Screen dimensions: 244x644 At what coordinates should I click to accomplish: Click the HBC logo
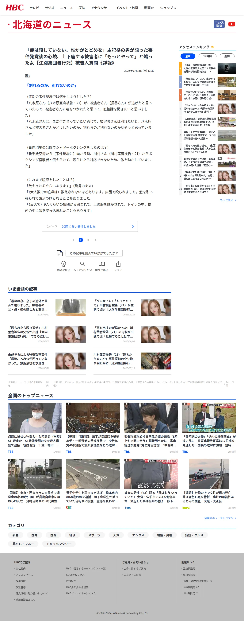(x=14, y=7)
